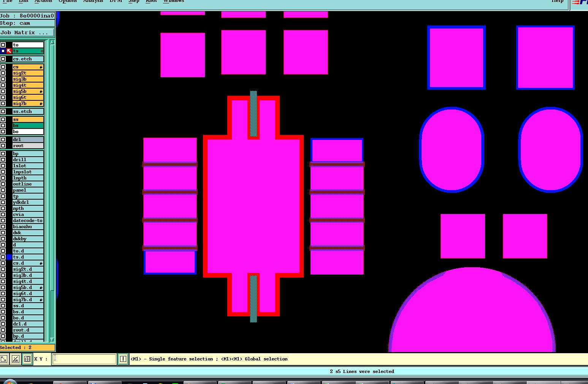Select the sig2t layer row

tap(28, 73)
